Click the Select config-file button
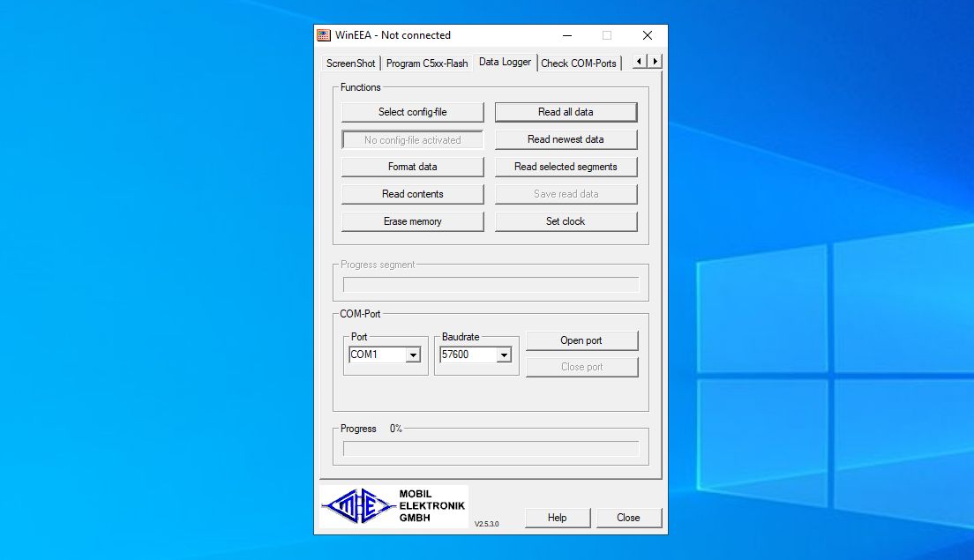The image size is (974, 560). pos(412,112)
